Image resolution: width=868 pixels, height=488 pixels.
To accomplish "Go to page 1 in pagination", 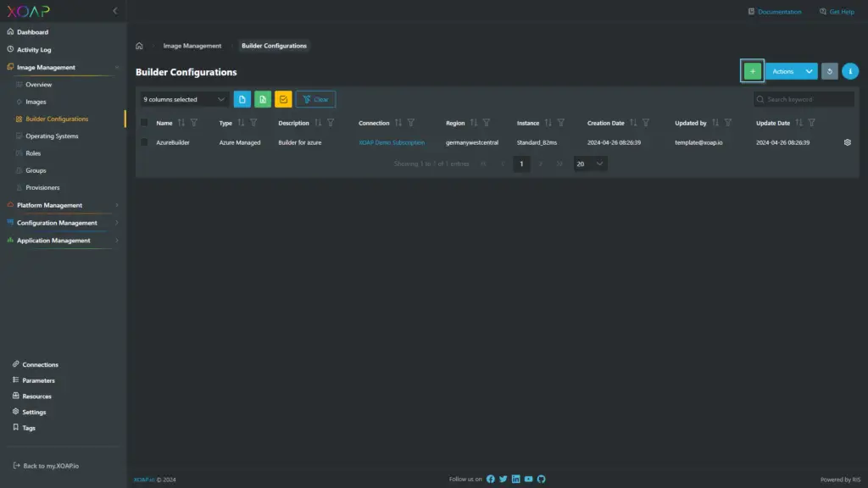I will 521,164.
